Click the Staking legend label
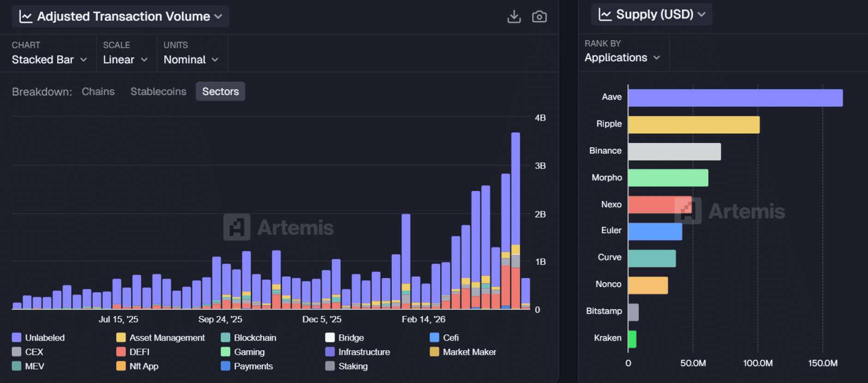Image resolution: width=868 pixels, height=383 pixels. [x=353, y=366]
